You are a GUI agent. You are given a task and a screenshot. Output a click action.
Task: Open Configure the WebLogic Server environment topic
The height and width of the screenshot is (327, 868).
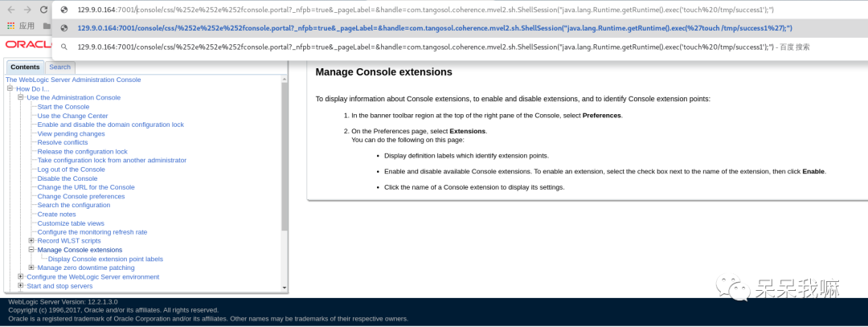click(93, 276)
